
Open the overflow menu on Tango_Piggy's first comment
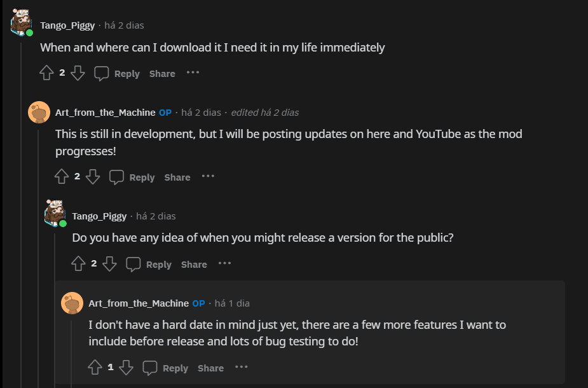(x=193, y=73)
